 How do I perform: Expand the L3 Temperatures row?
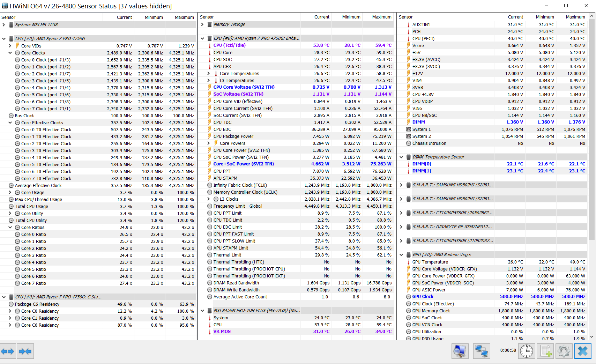209,80
